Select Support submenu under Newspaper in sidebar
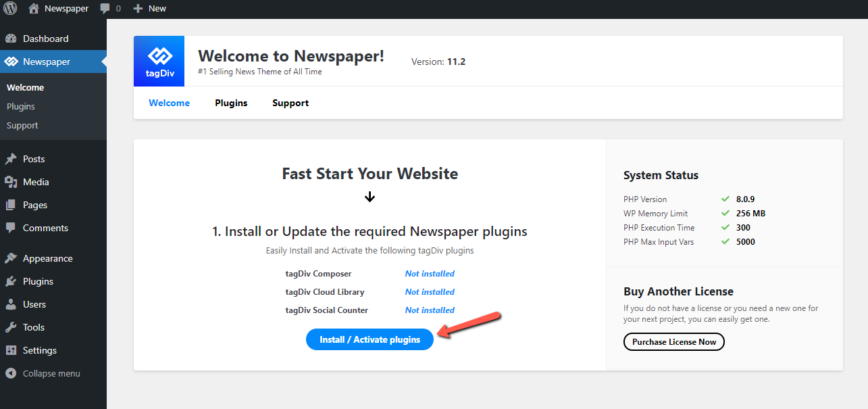The height and width of the screenshot is (409, 868). 22,125
